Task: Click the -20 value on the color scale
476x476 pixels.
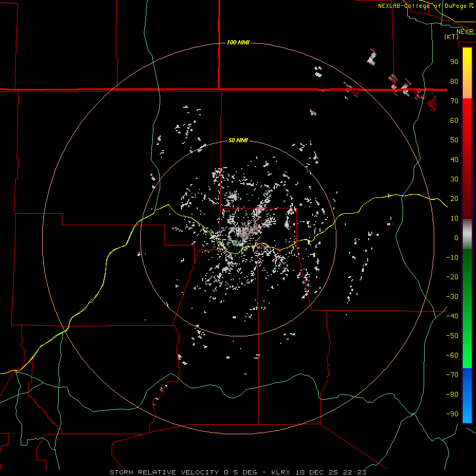Action: pos(452,277)
